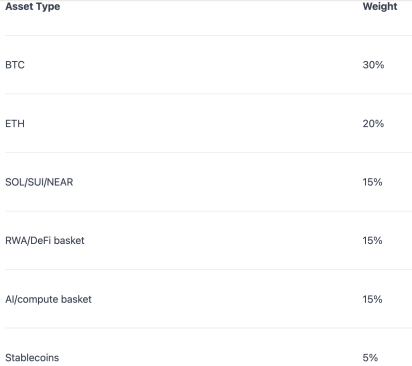This screenshot has height=366, width=412.
Task: Click the BTC table row
Action: (209, 65)
